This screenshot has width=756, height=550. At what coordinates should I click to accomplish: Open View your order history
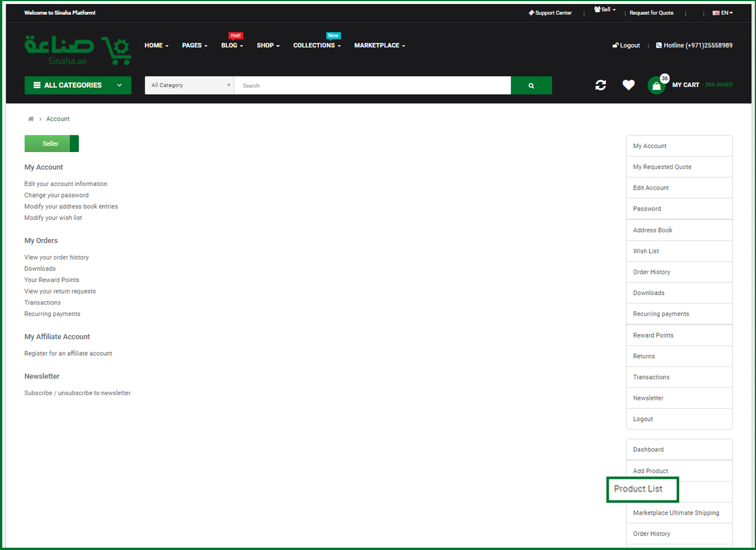(56, 257)
